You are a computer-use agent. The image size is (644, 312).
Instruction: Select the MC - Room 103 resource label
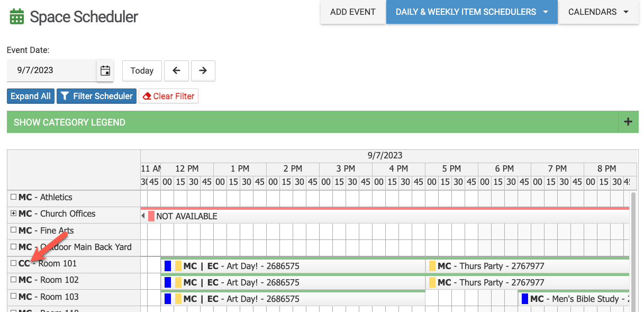click(49, 297)
